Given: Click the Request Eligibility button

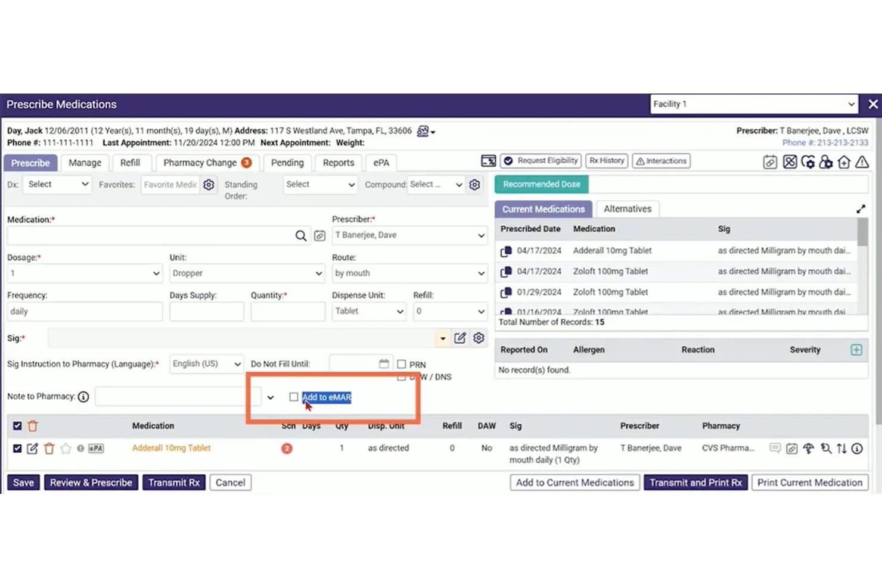Looking at the screenshot, I should pos(541,161).
